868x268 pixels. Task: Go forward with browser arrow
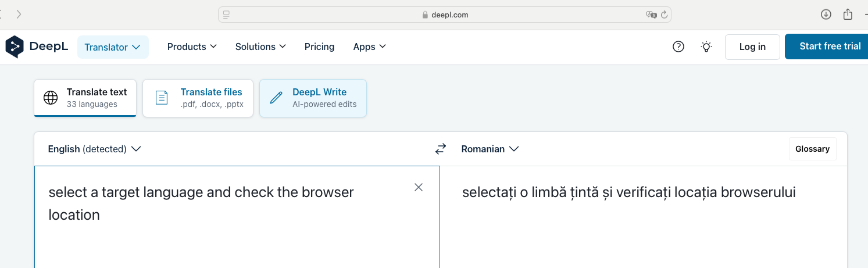point(19,15)
